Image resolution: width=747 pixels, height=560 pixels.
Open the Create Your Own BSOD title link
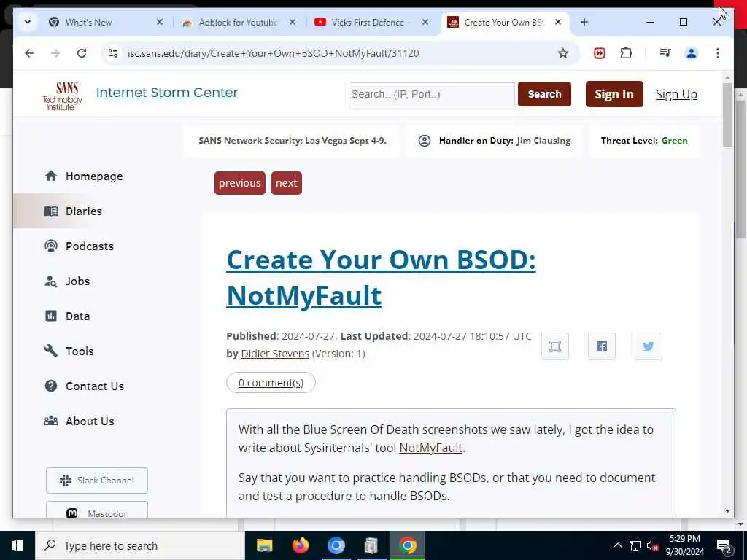click(x=381, y=278)
